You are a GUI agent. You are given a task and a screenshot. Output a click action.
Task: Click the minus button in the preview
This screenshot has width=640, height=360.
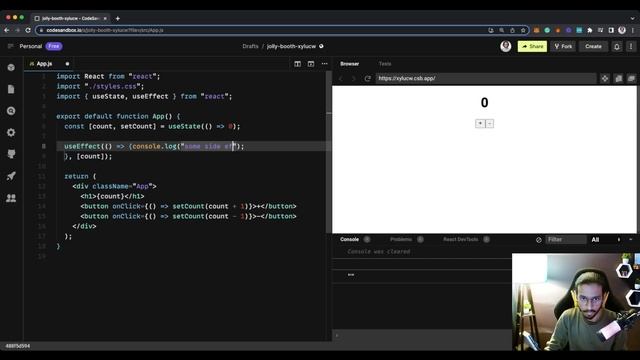[489, 123]
